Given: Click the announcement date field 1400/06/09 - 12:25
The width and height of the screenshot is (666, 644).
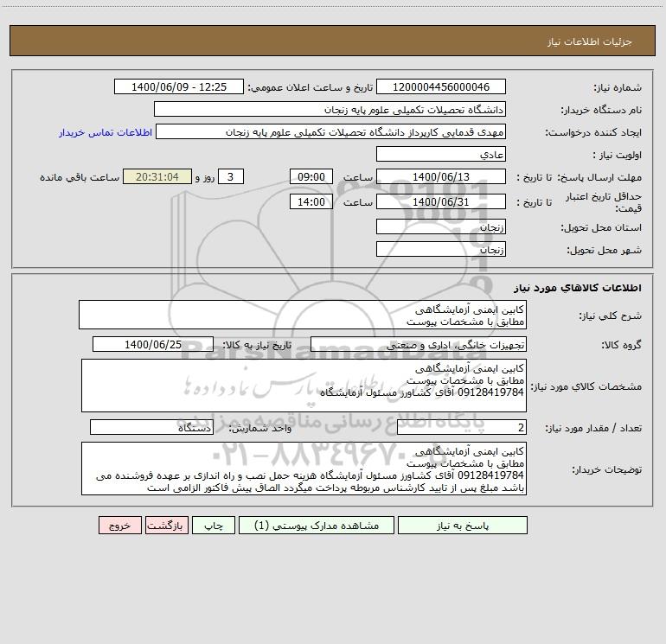Looking at the screenshot, I should tap(179, 86).
